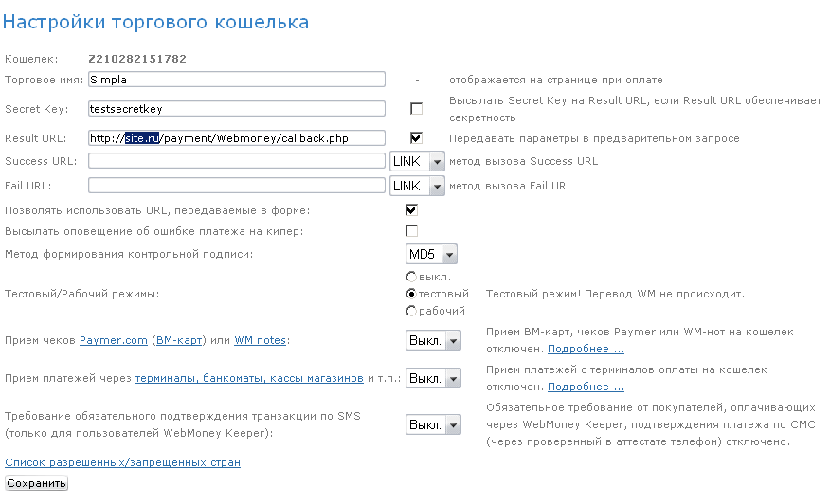This screenshot has height=504, width=830.
Task: Expand the terminal payments acceptance dropdown
Action: [433, 379]
